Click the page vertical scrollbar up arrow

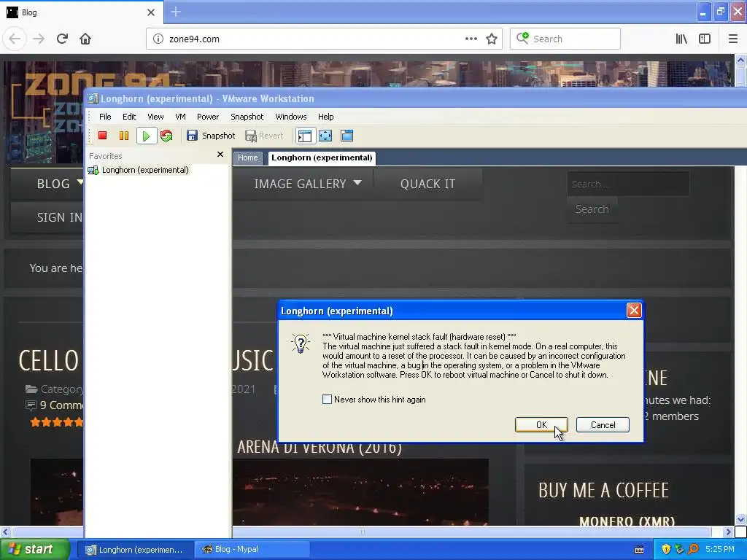[740, 60]
